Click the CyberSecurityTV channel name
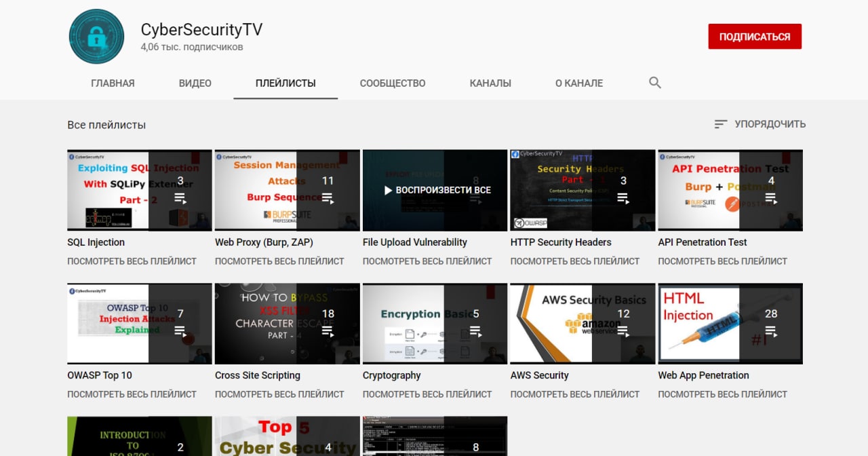 pos(201,30)
